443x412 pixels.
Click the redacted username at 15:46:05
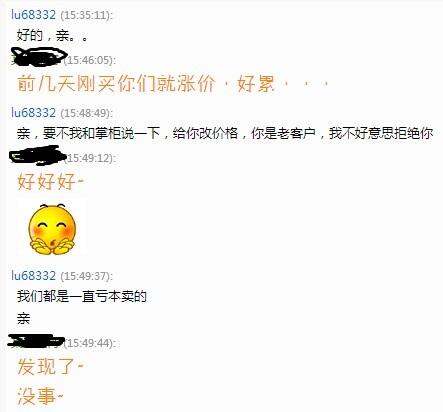(38, 56)
